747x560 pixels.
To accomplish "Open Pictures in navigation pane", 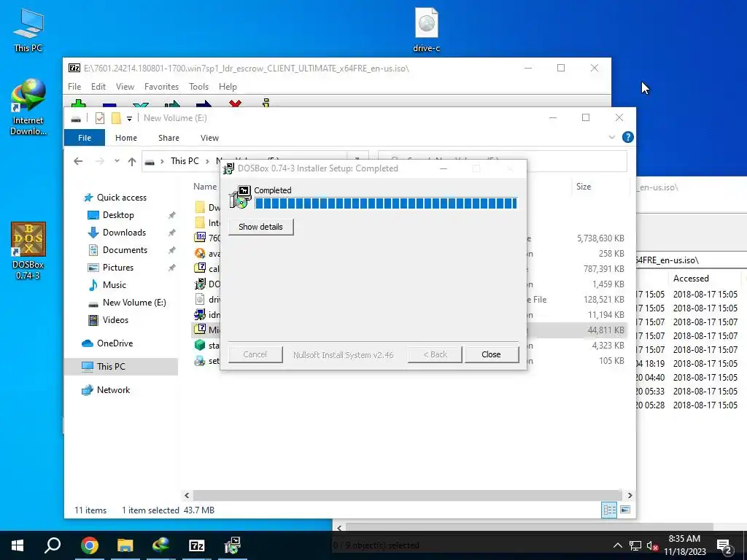I will point(117,268).
